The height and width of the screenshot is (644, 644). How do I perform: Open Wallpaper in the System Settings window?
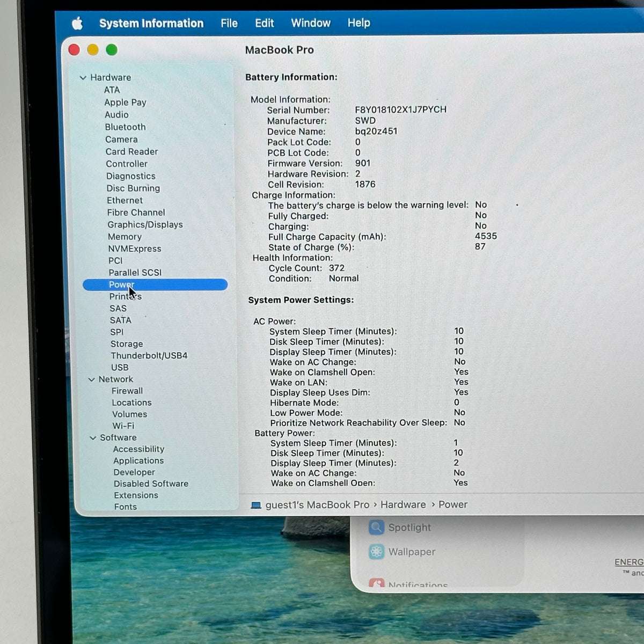tap(412, 552)
